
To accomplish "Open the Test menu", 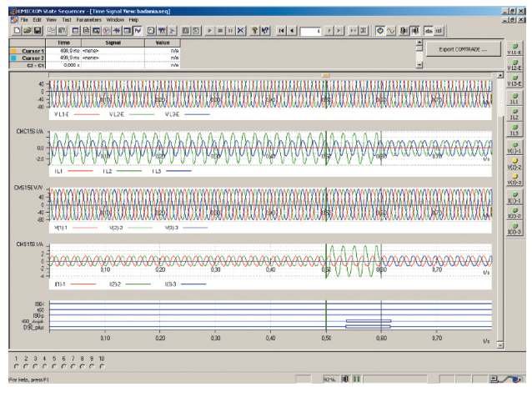I will [x=67, y=20].
